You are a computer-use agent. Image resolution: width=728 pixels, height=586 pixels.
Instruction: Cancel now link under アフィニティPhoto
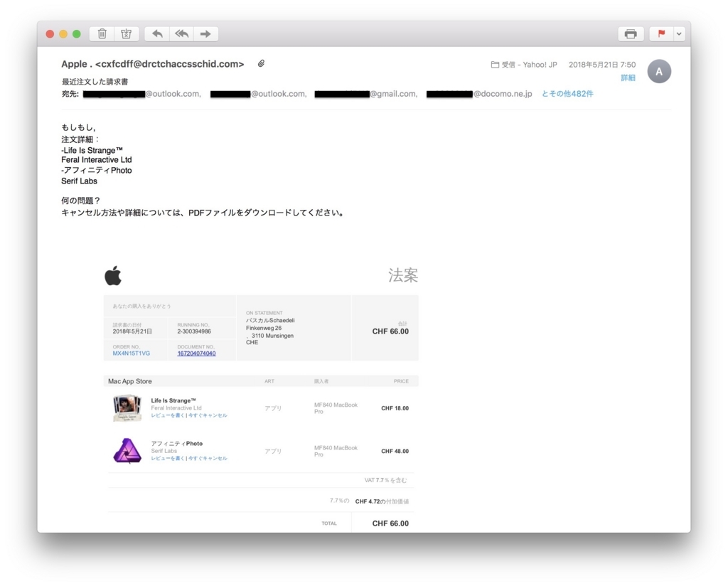pos(208,458)
